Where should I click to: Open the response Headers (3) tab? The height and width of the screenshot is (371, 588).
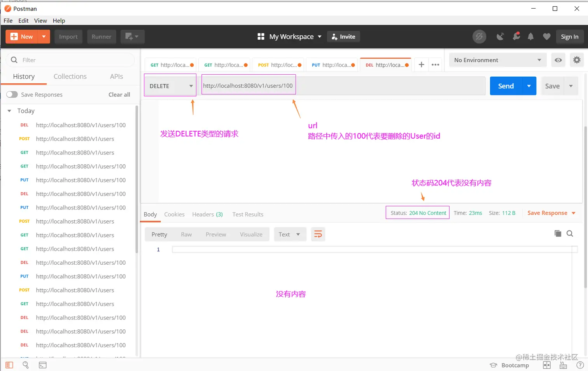coord(207,215)
